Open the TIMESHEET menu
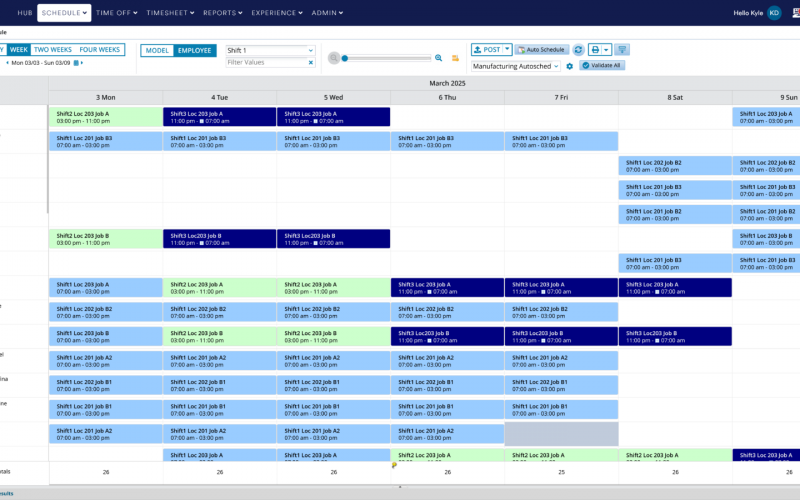 pyautogui.click(x=170, y=13)
